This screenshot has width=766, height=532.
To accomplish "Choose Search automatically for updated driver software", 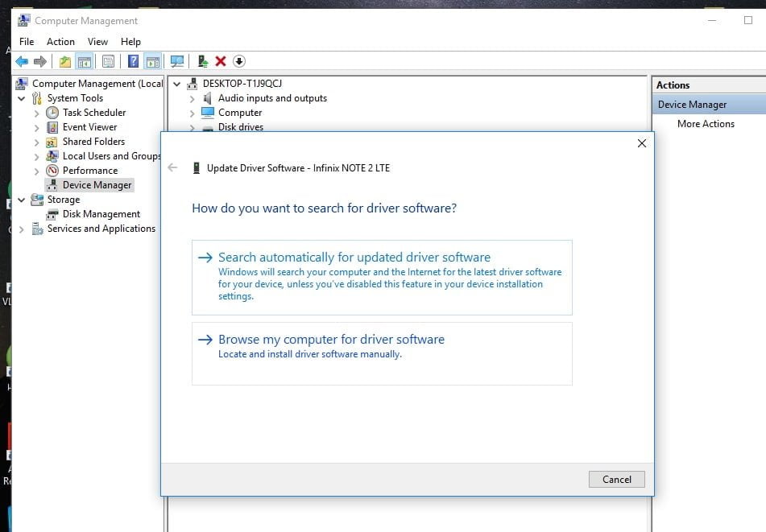I will pos(382,277).
